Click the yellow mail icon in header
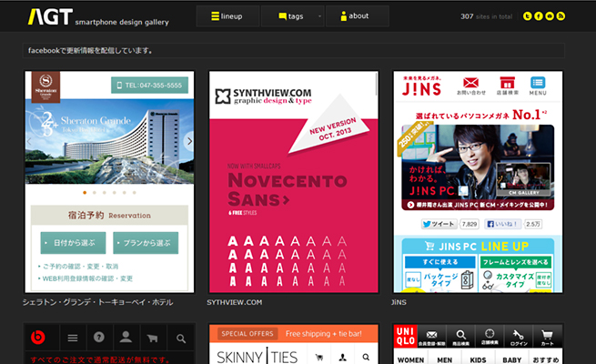 (550, 16)
